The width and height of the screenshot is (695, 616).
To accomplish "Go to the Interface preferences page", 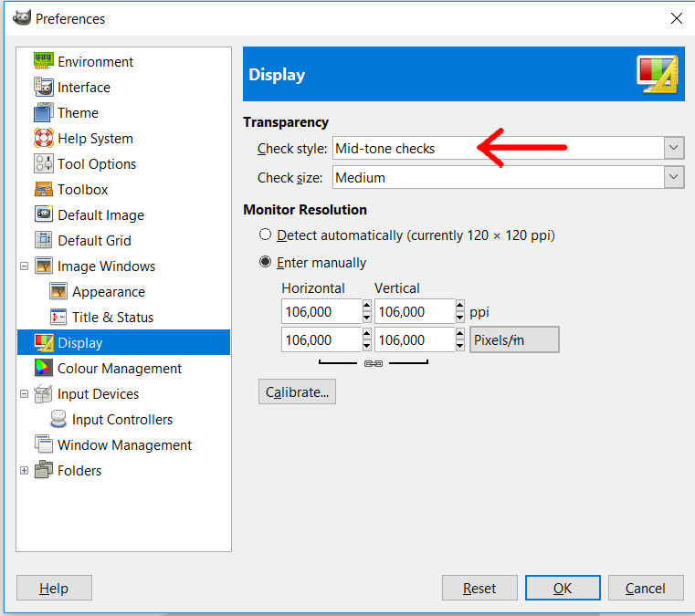I will (84, 88).
